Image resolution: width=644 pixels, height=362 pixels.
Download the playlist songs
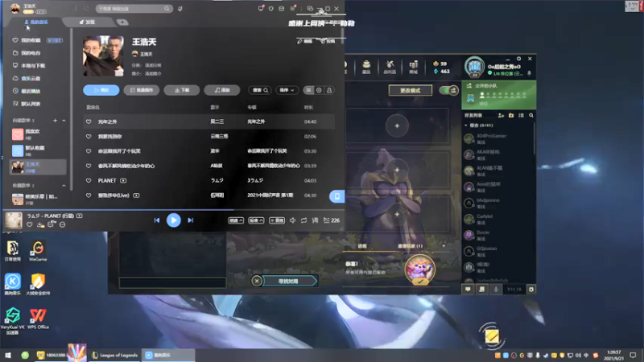[x=182, y=90]
